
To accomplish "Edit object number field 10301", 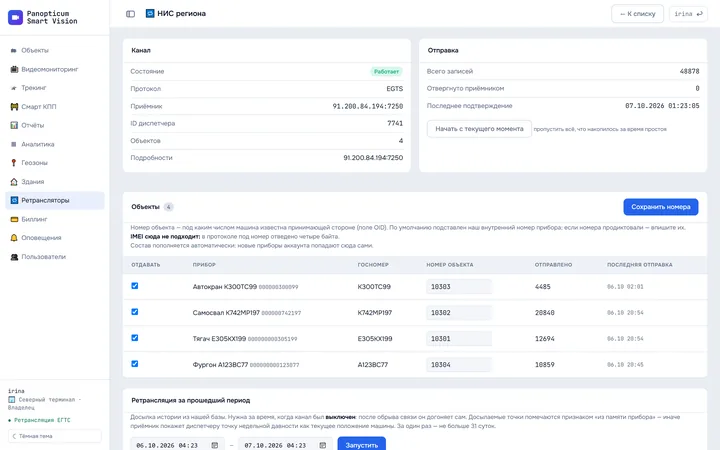I will coord(459,338).
